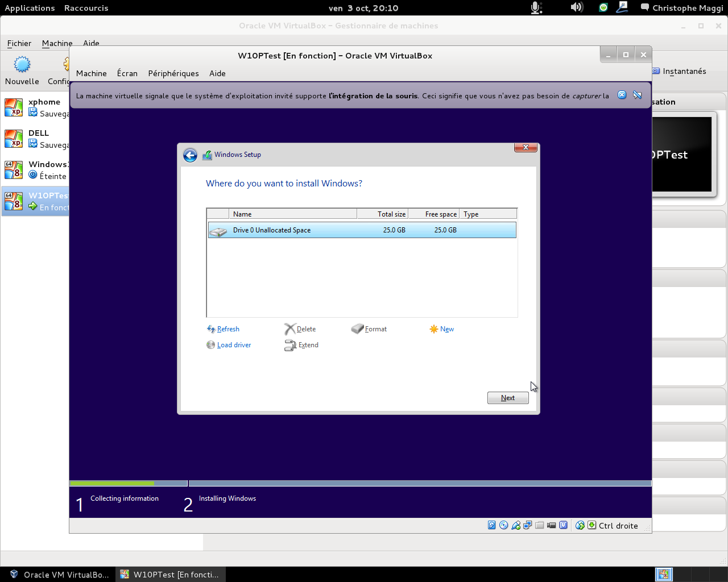Click the Refresh link

[227, 329]
